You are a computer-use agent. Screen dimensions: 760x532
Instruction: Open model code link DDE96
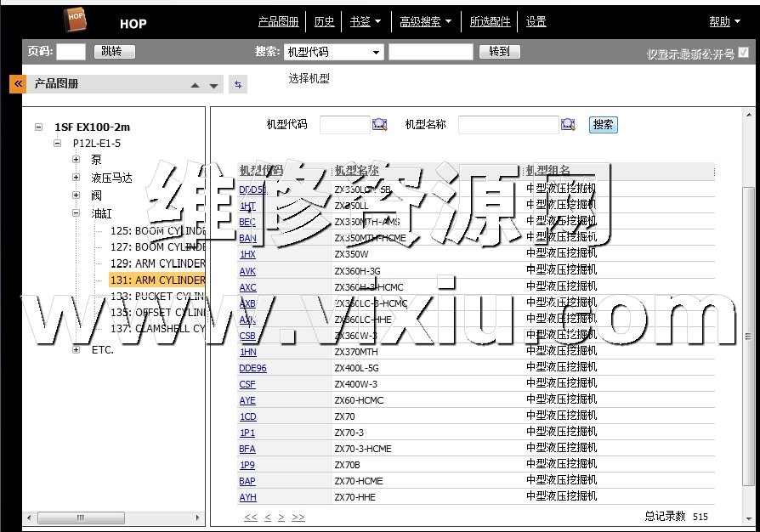pos(252,368)
